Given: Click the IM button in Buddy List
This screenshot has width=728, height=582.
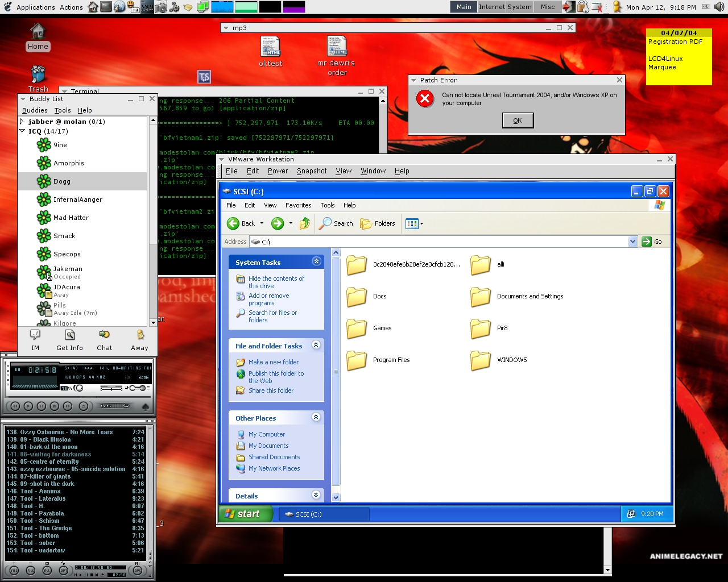Looking at the screenshot, I should [x=35, y=340].
